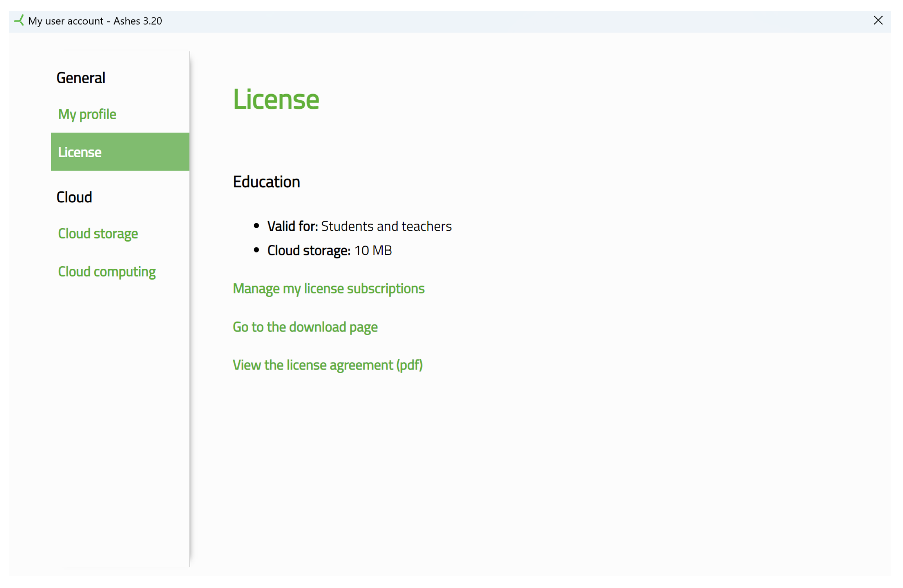Click the General section header
Image resolution: width=903 pixels, height=588 pixels.
80,78
